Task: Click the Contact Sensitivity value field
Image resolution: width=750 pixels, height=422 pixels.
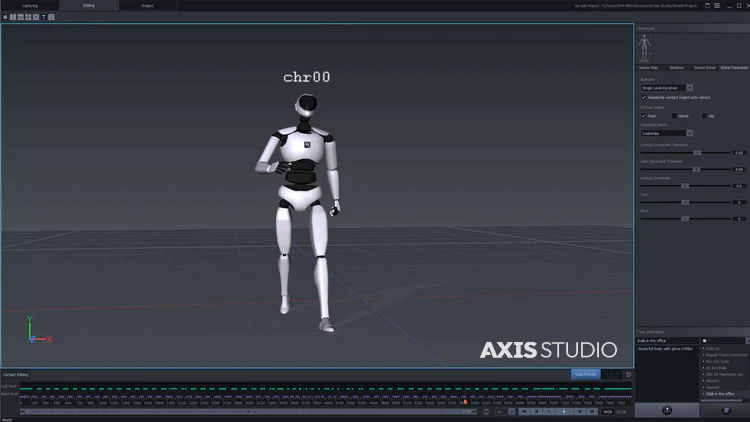Action: [x=739, y=186]
